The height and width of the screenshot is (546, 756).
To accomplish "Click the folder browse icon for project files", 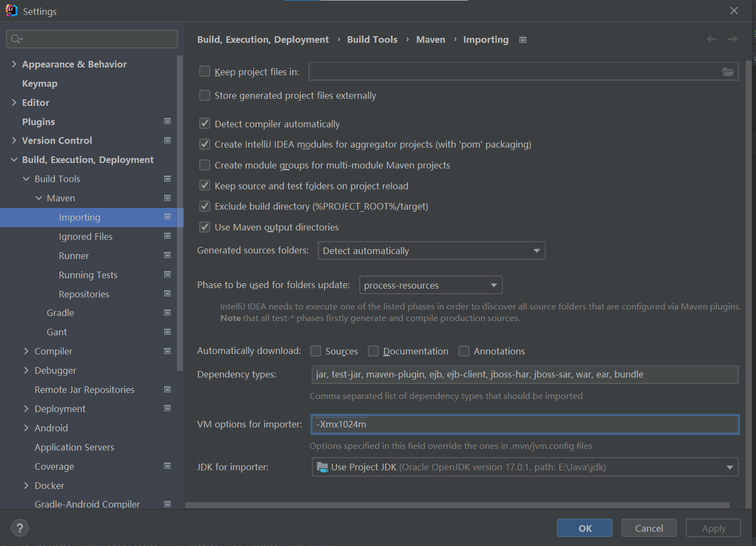I will pyautogui.click(x=727, y=72).
